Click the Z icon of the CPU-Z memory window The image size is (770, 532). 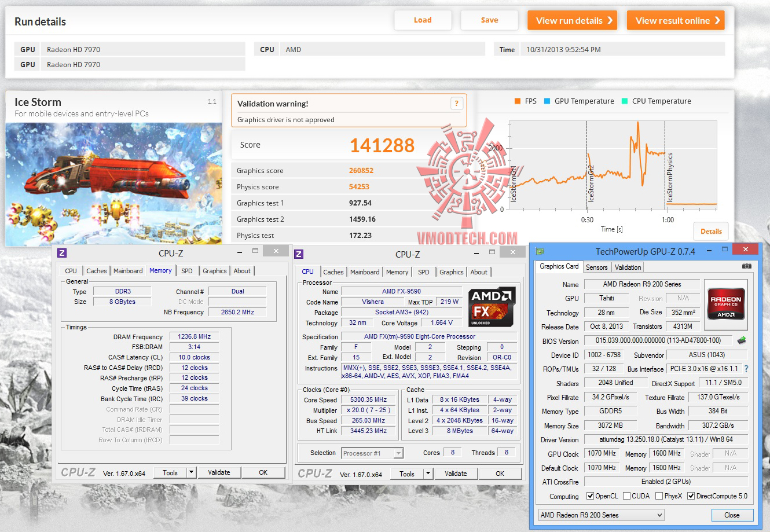click(63, 253)
